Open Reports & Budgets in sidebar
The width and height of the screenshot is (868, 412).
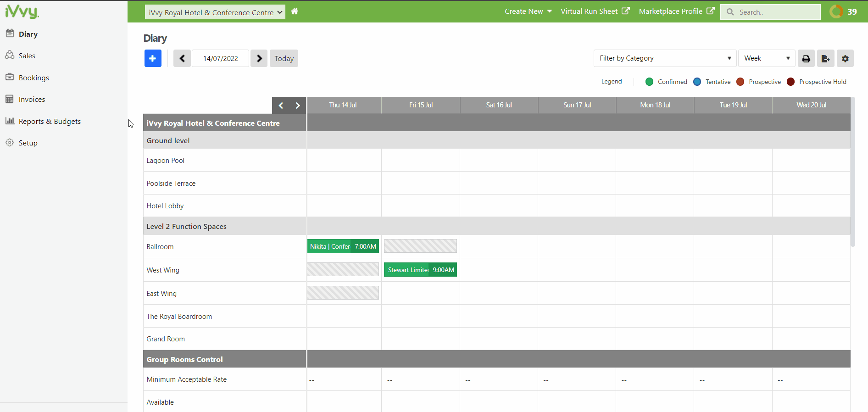click(50, 121)
